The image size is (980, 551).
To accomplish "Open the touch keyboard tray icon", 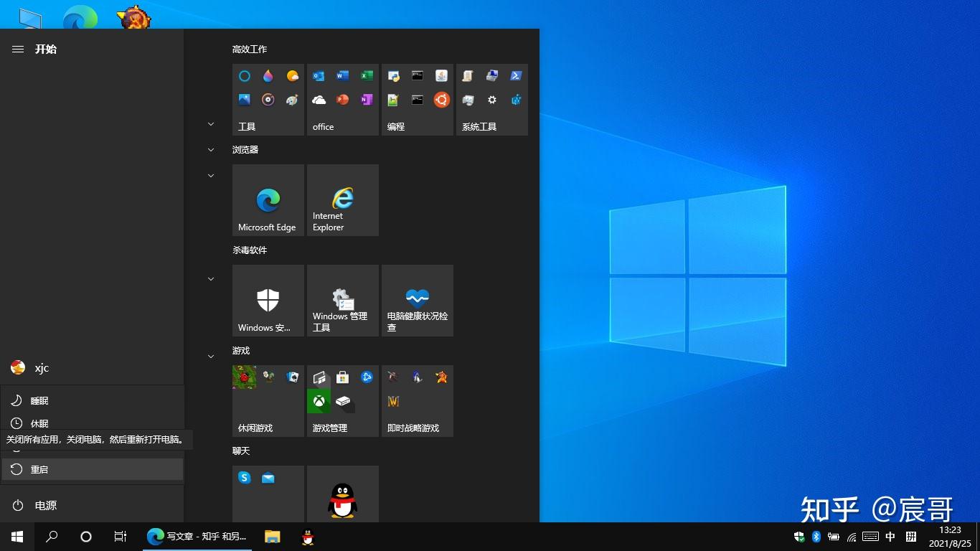I will click(870, 537).
